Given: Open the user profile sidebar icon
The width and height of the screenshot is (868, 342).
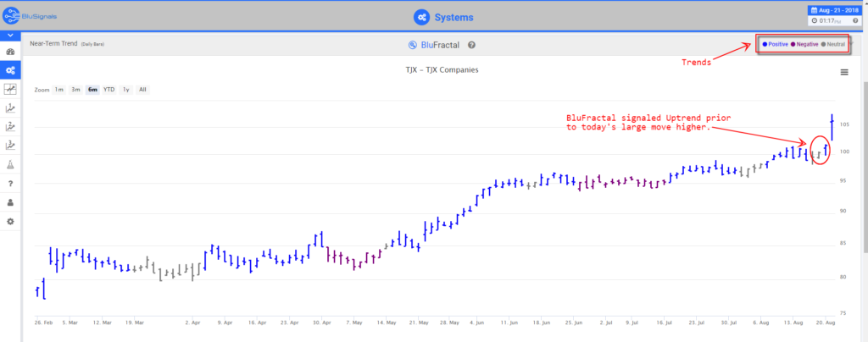Looking at the screenshot, I should pyautogui.click(x=10, y=202).
